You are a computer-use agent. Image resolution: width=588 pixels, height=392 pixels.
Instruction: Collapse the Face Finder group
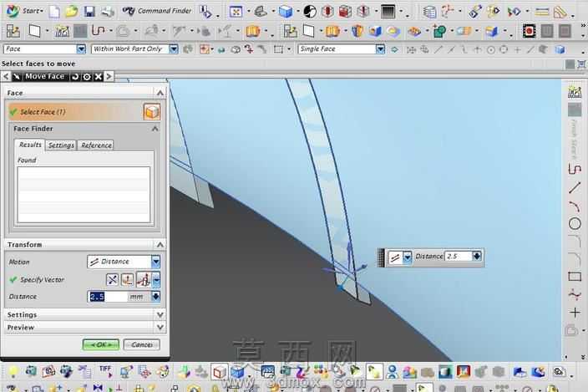pos(155,129)
